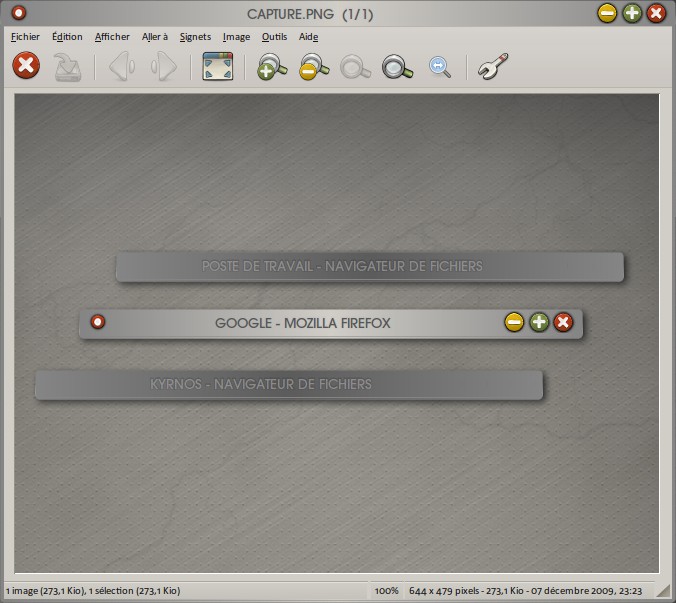Click the grayed-out save-image toolbar icon

(68, 67)
